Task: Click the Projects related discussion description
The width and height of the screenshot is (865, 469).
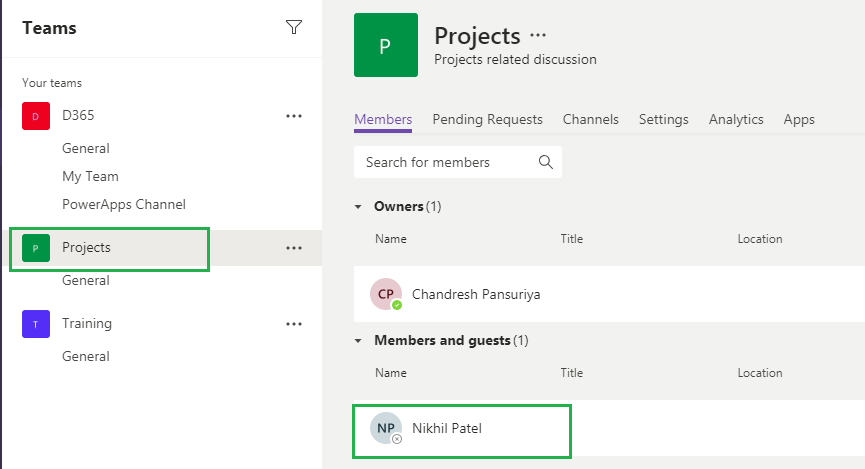Action: (515, 59)
